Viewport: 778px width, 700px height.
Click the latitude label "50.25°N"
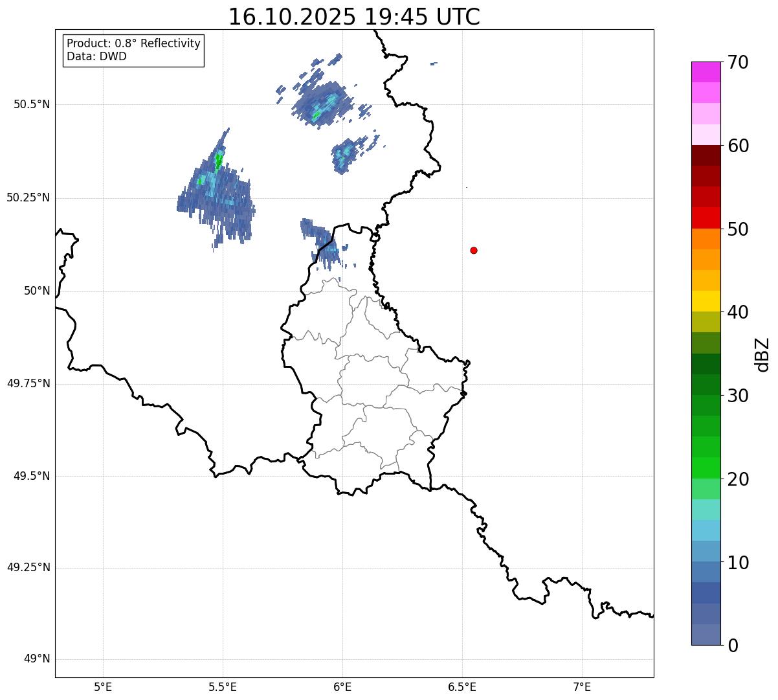tap(28, 198)
